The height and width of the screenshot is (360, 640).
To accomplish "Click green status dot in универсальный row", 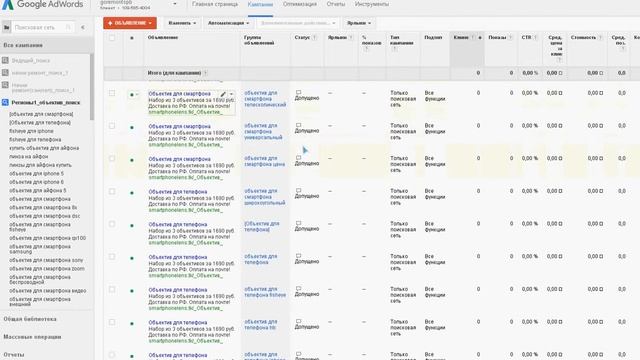I will (131, 127).
